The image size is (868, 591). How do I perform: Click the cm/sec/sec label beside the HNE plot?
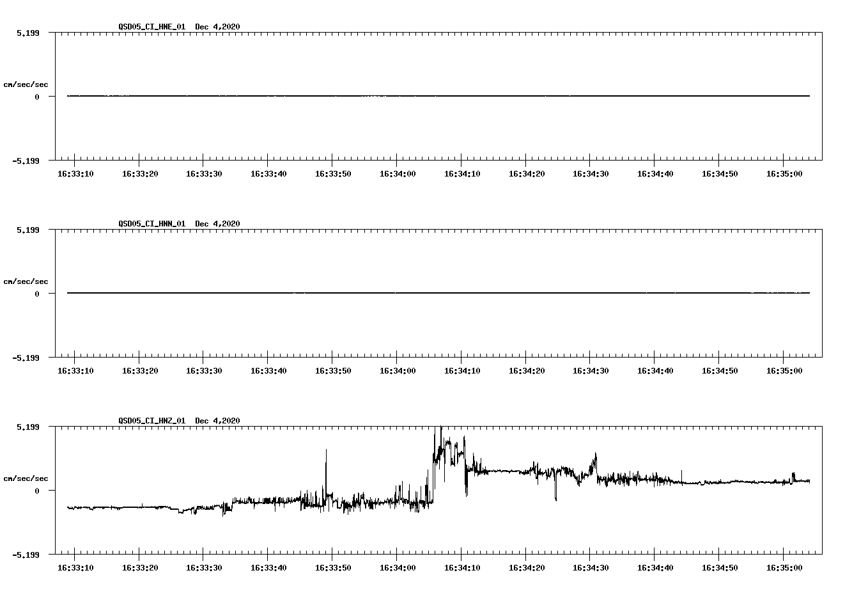[x=27, y=84]
